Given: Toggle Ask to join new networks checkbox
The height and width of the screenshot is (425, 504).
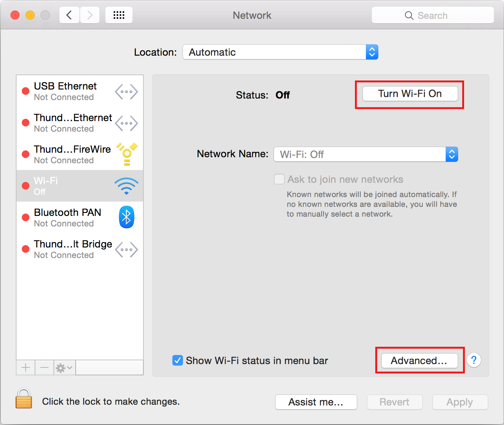Looking at the screenshot, I should pos(279,179).
